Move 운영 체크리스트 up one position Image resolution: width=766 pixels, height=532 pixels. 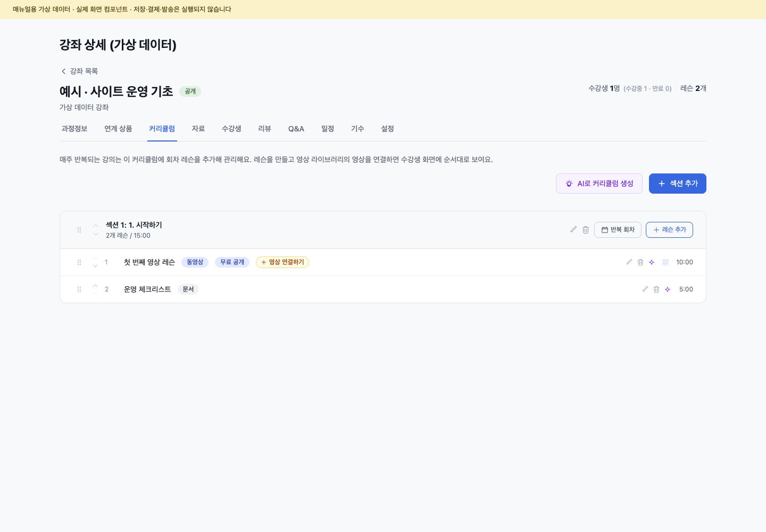(95, 286)
